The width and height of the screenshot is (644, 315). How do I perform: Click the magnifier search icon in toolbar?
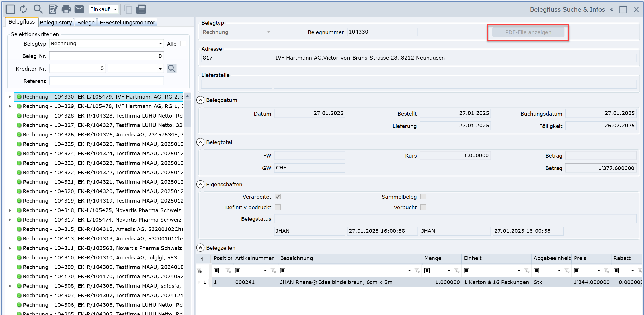[38, 9]
